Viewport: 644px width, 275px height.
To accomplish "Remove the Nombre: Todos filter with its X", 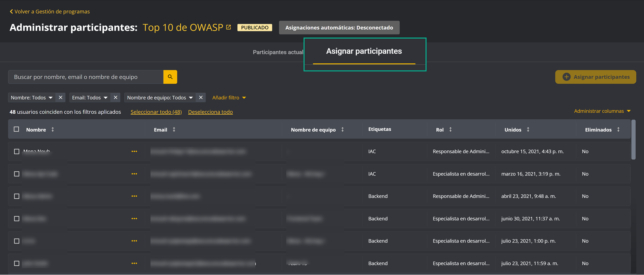I will tap(61, 98).
